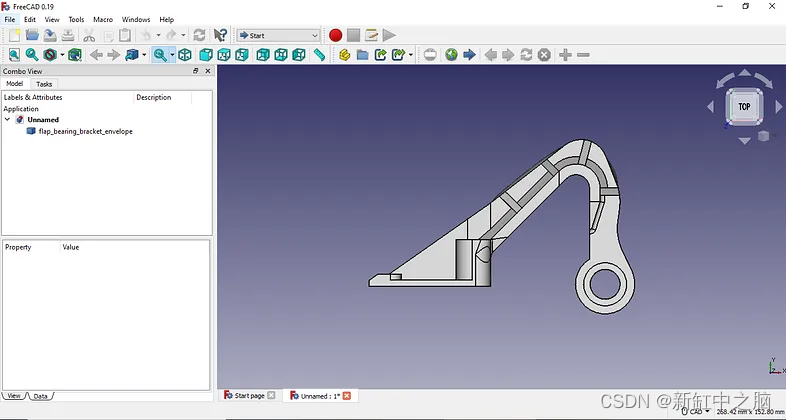The image size is (786, 420).
Task: Set the top view cube icon
Action: point(224,55)
